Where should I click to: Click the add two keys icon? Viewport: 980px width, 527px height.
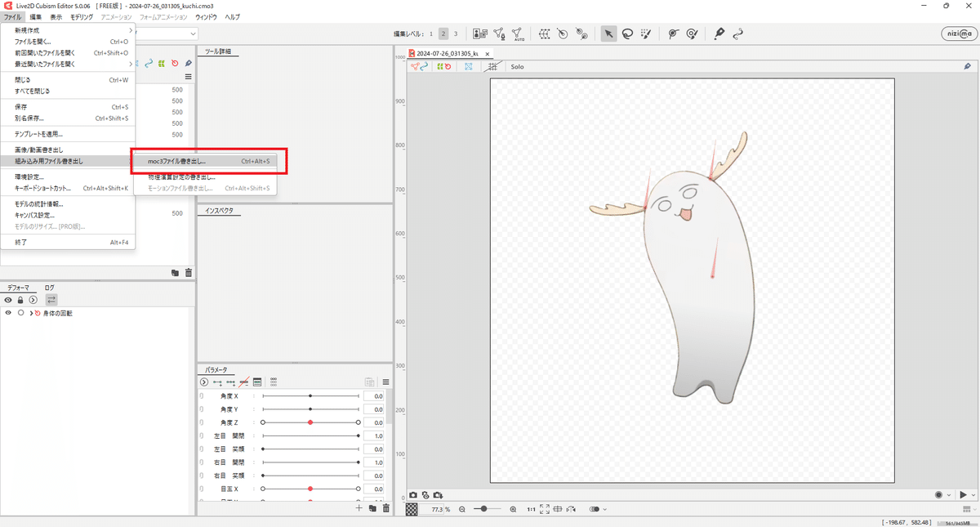coord(218,382)
